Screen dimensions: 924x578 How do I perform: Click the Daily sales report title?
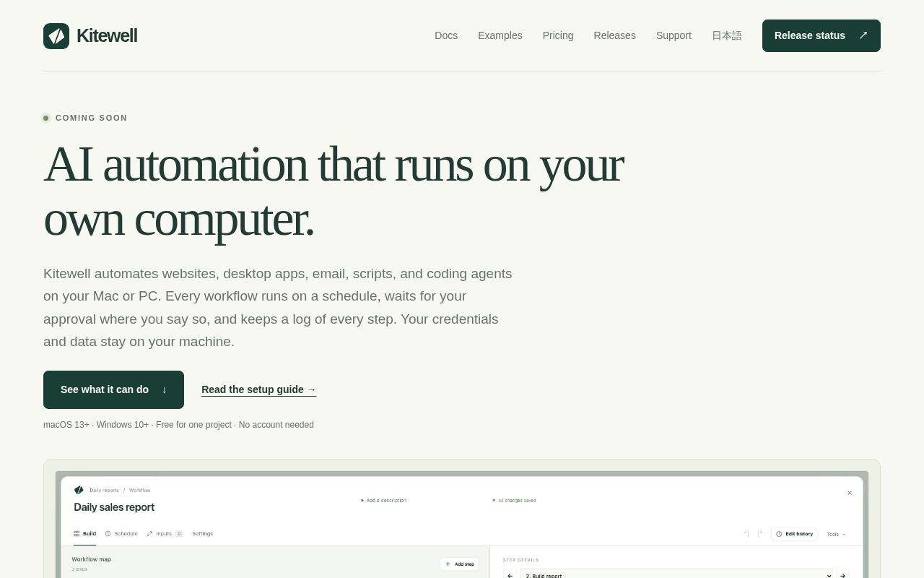(114, 507)
